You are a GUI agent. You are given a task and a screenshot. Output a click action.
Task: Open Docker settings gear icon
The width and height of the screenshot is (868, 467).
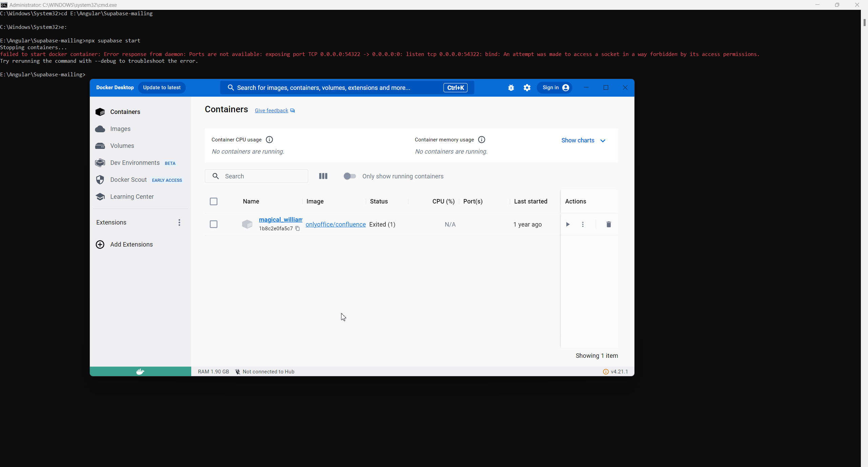coord(527,88)
